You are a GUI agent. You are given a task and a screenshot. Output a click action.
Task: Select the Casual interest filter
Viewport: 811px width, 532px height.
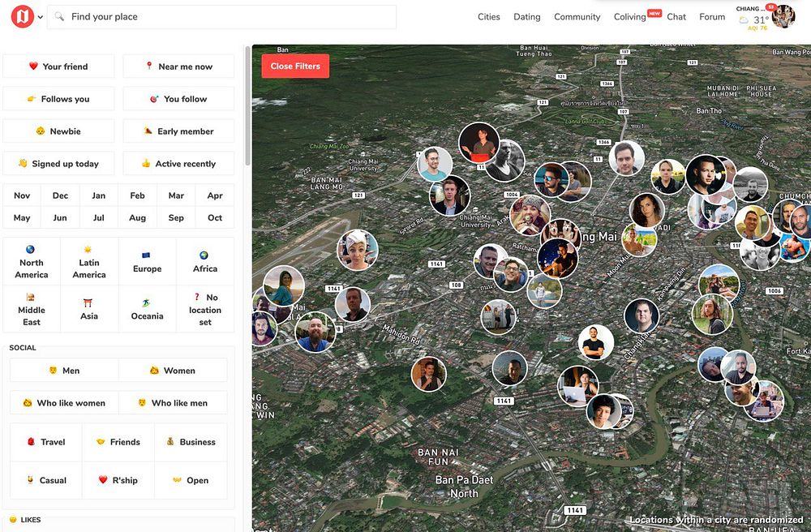pos(46,480)
